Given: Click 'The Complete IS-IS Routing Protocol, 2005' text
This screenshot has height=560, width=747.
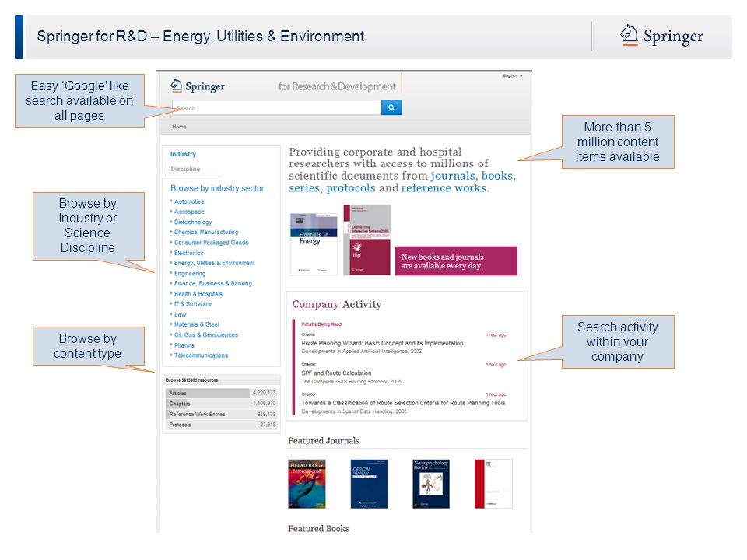Looking at the screenshot, I should [351, 382].
